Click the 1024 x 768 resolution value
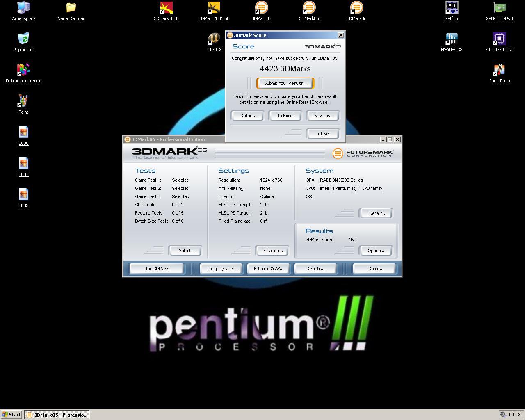This screenshot has width=525, height=420. click(271, 180)
